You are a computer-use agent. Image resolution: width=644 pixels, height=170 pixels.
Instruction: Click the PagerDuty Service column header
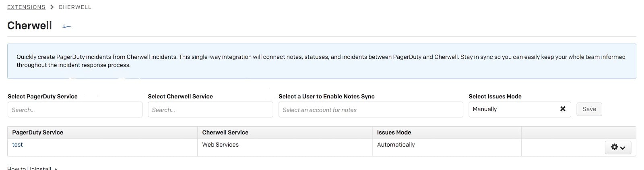tap(38, 133)
